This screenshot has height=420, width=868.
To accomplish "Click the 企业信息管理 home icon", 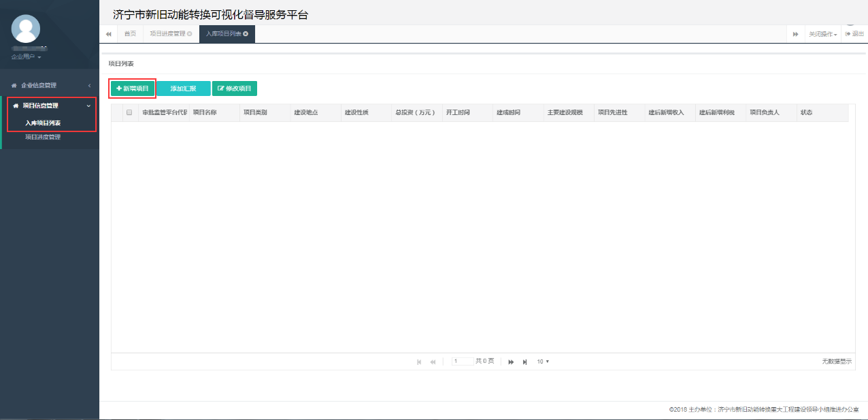I will (x=12, y=84).
